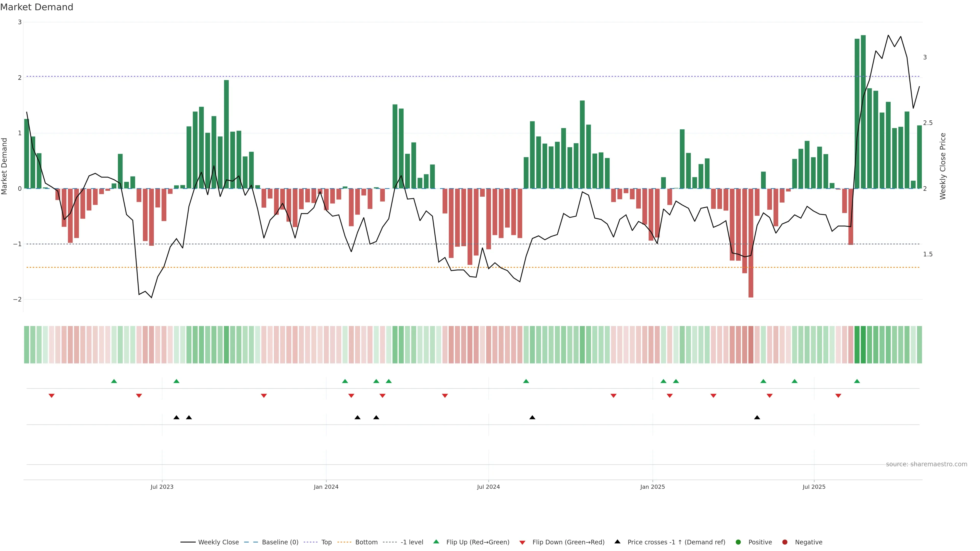Click the first black triangle after Jul 2023
Screen dimensions: 980x551
click(x=176, y=418)
